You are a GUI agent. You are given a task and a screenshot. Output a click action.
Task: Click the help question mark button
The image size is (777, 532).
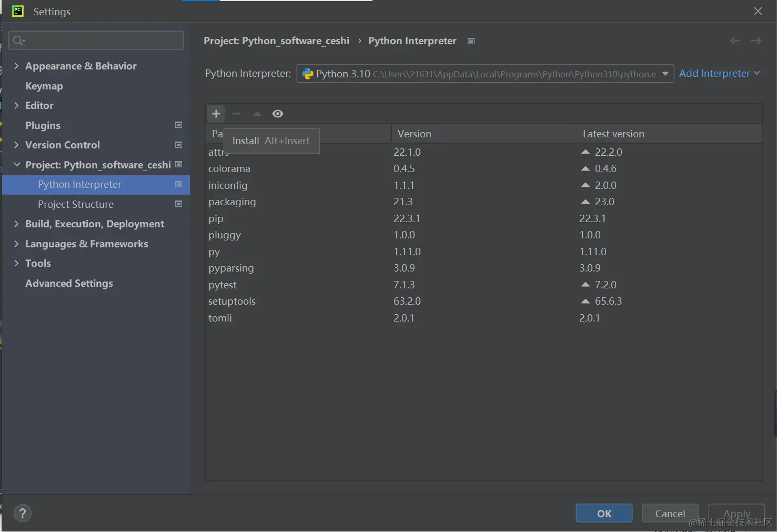[x=22, y=513]
